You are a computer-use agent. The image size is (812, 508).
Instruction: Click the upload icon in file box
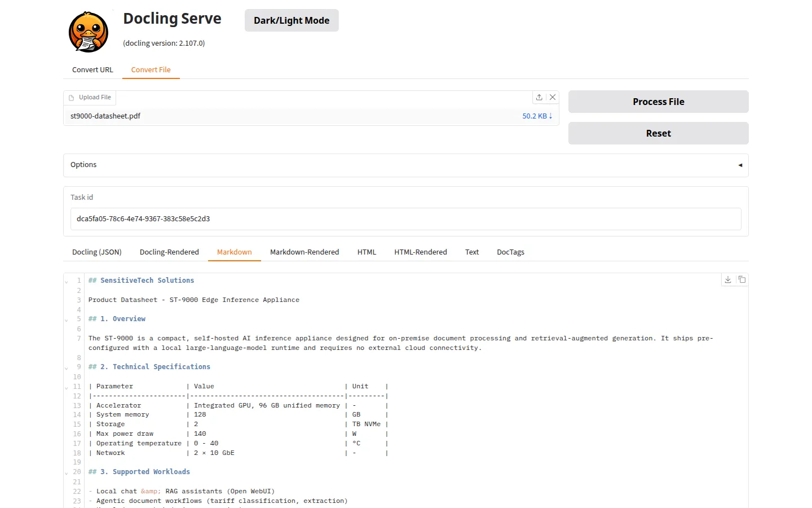pos(539,97)
